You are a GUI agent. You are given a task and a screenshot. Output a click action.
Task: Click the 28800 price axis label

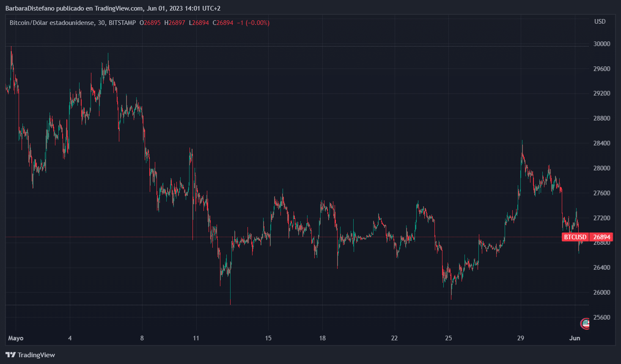pos(602,118)
